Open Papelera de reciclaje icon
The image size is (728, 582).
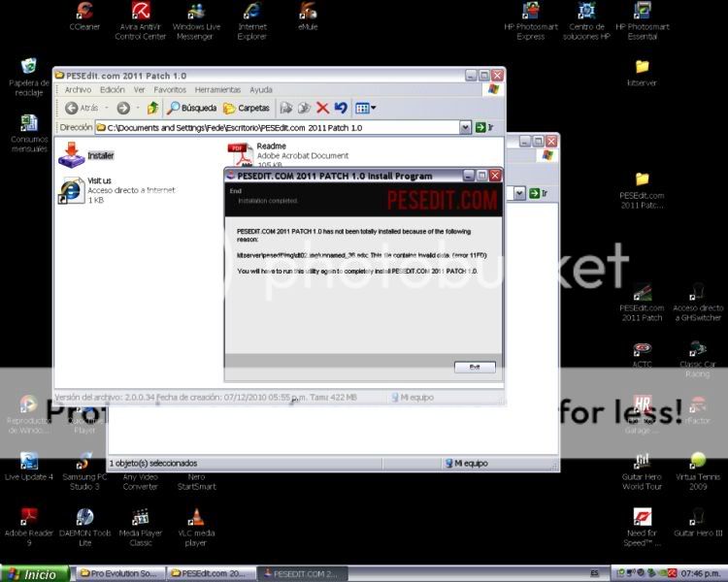click(x=29, y=77)
